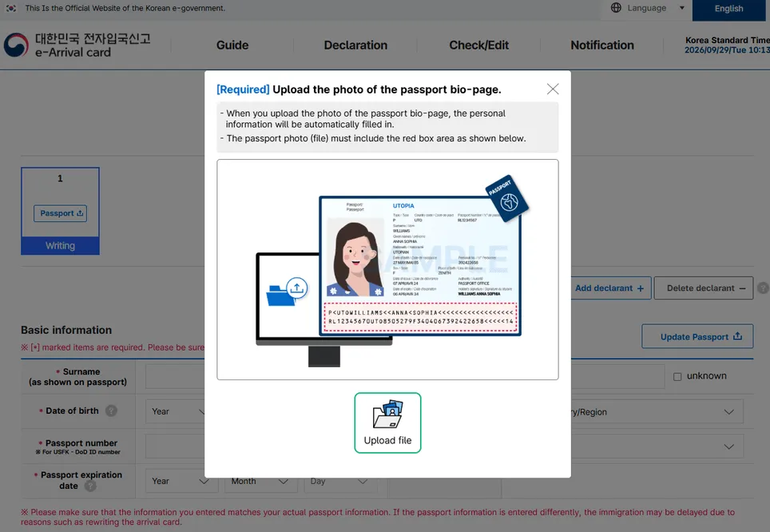
Task: Click the Passport button in declarant card 1
Action: coord(61,213)
